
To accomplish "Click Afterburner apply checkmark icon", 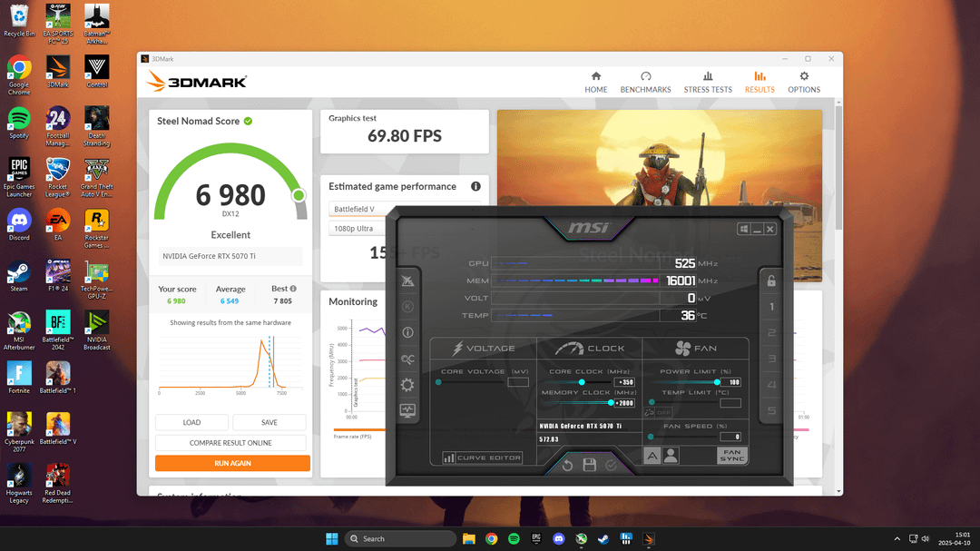I will (612, 465).
